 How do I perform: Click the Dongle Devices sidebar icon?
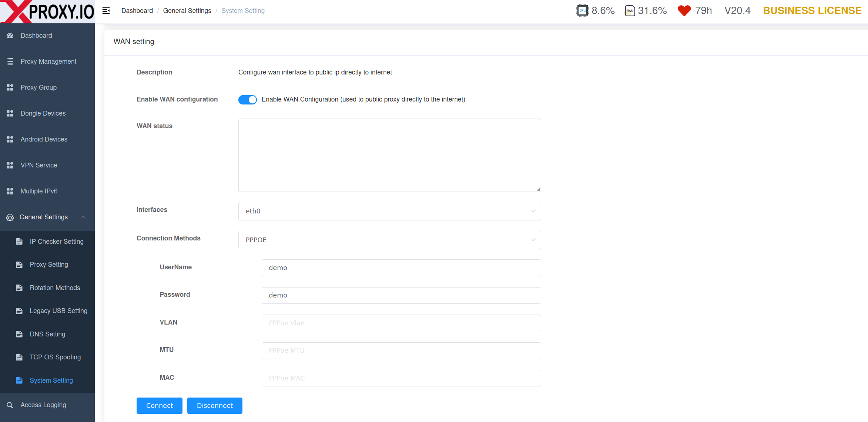click(9, 113)
